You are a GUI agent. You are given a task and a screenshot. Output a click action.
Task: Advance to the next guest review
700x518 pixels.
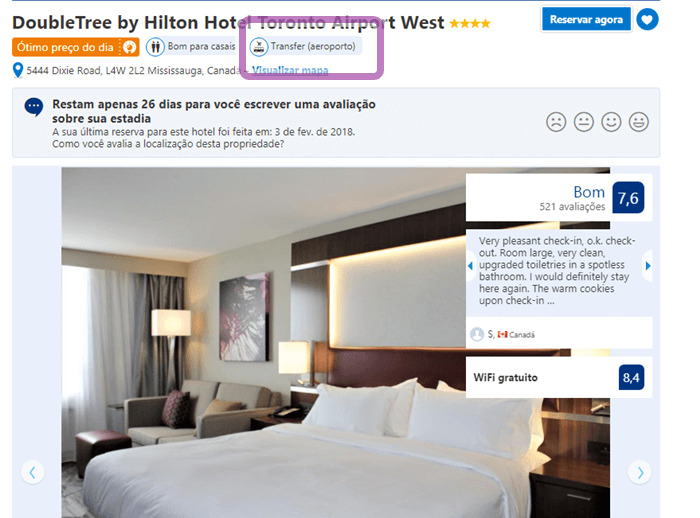[647, 266]
